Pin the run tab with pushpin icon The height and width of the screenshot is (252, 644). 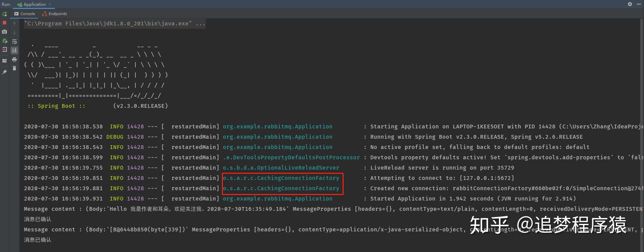coord(4,72)
